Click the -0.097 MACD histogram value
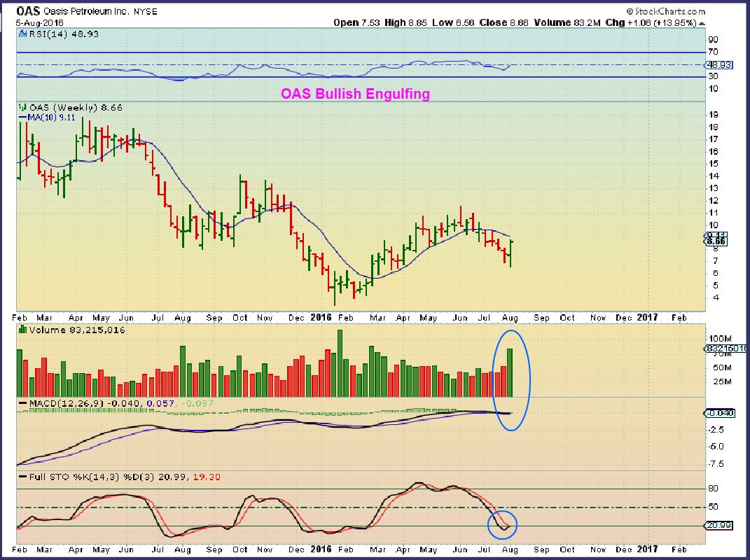Viewport: 750px width, 560px height. coord(197,404)
